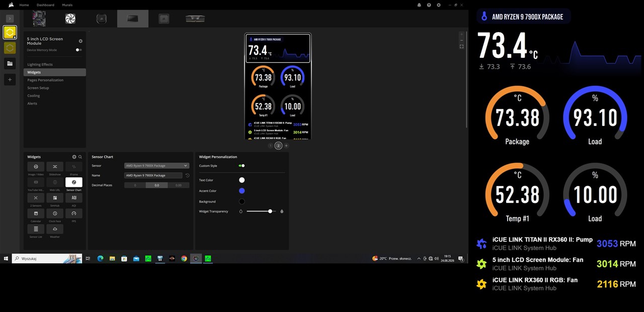Pick the white Text Color swatch

coord(242,180)
